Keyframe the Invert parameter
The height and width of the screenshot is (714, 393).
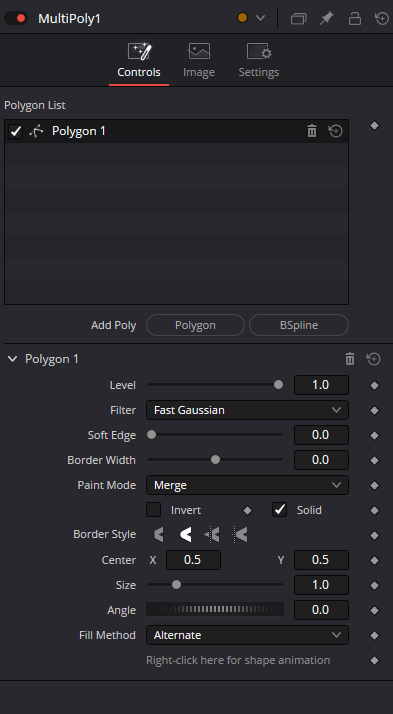tap(247, 510)
